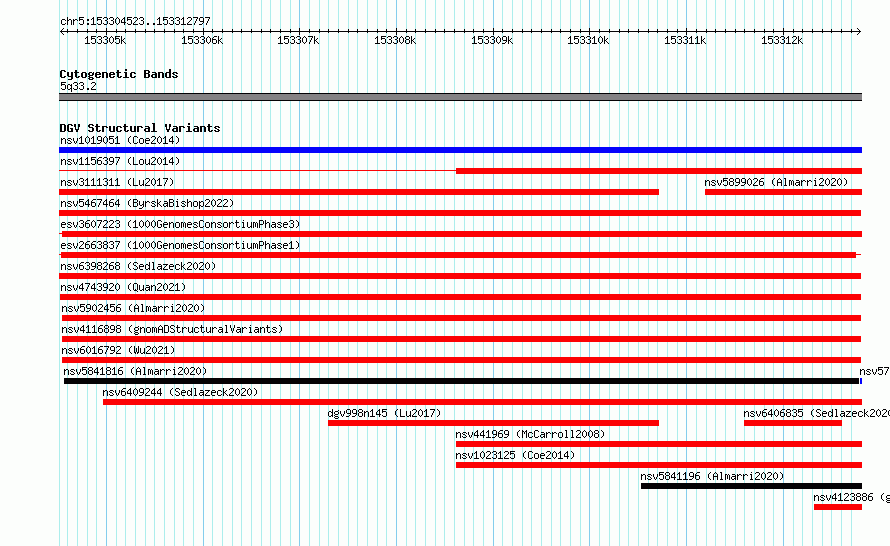Open nsv5841816 (Almarri2020) variant label
The image size is (890, 546).
135,371
